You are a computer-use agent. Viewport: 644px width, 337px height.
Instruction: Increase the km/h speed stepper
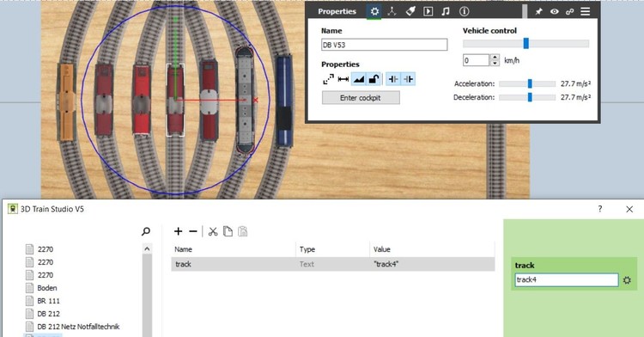click(495, 57)
